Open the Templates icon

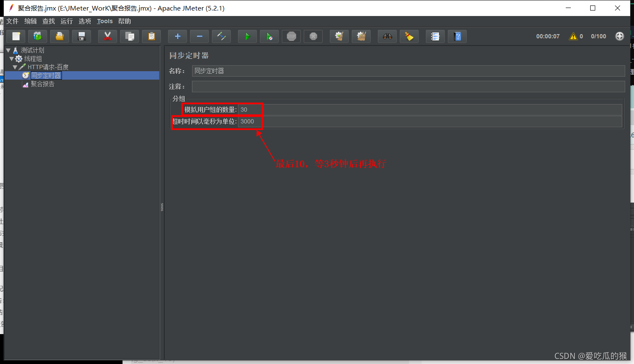pyautogui.click(x=37, y=36)
